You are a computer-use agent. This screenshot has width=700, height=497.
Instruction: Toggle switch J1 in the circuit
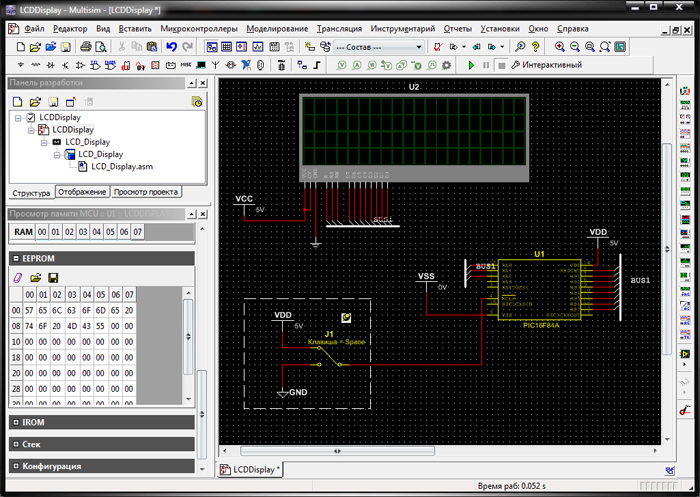point(329,356)
